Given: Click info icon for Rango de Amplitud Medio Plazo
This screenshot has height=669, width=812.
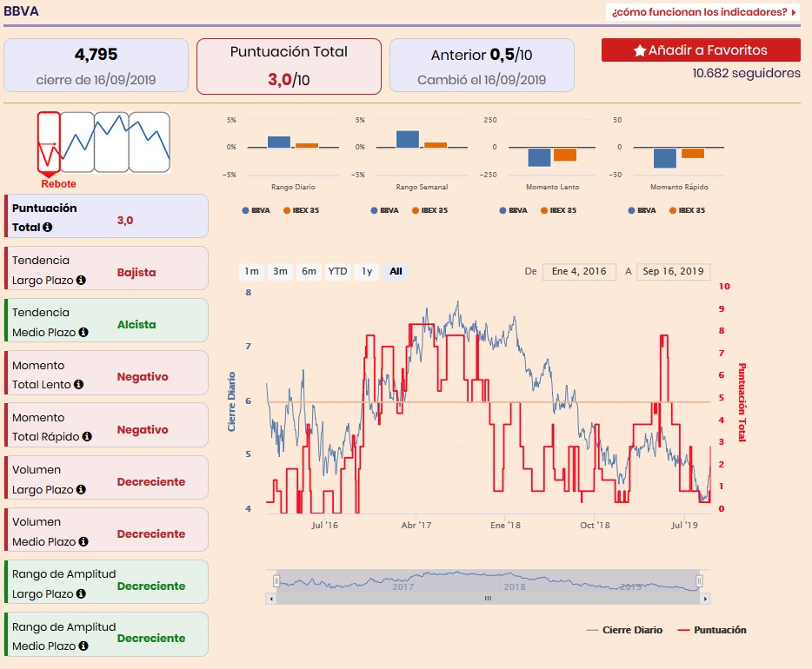Looking at the screenshot, I should 83,646.
